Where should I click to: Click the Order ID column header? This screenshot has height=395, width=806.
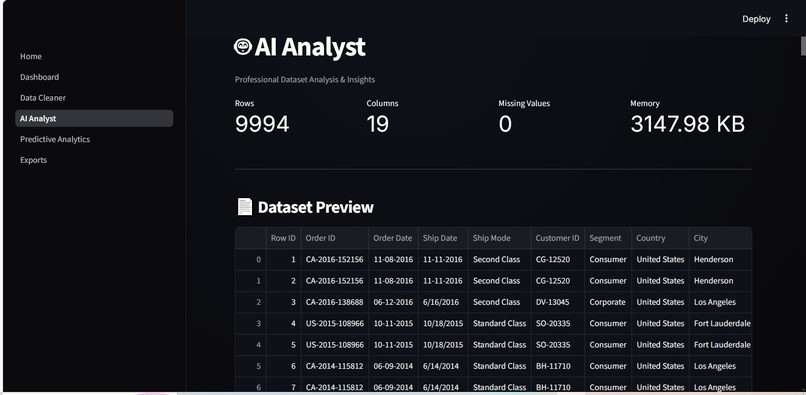[335, 238]
